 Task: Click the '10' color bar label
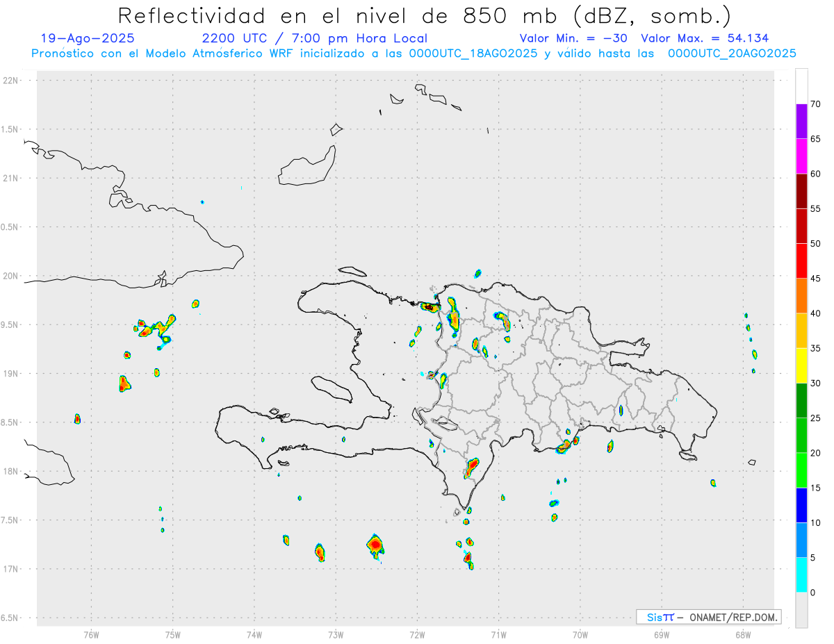pos(816,522)
